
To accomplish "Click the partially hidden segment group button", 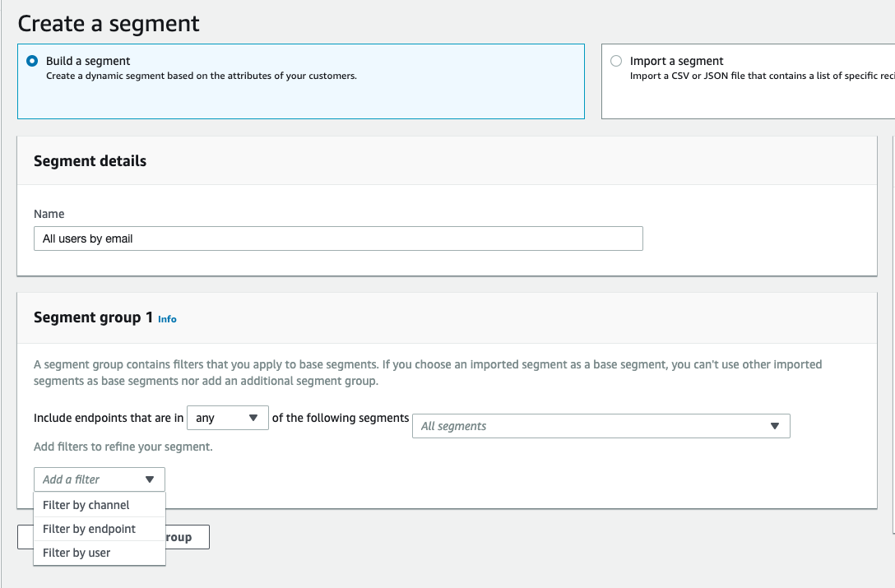I will click(188, 537).
